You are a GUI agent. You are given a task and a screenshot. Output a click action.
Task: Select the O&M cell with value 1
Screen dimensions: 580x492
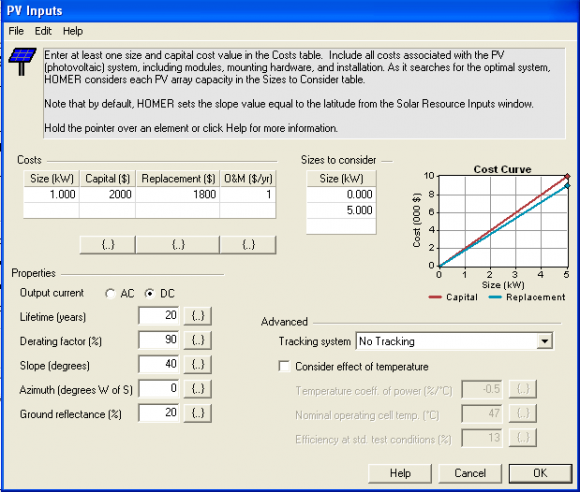[x=248, y=195]
